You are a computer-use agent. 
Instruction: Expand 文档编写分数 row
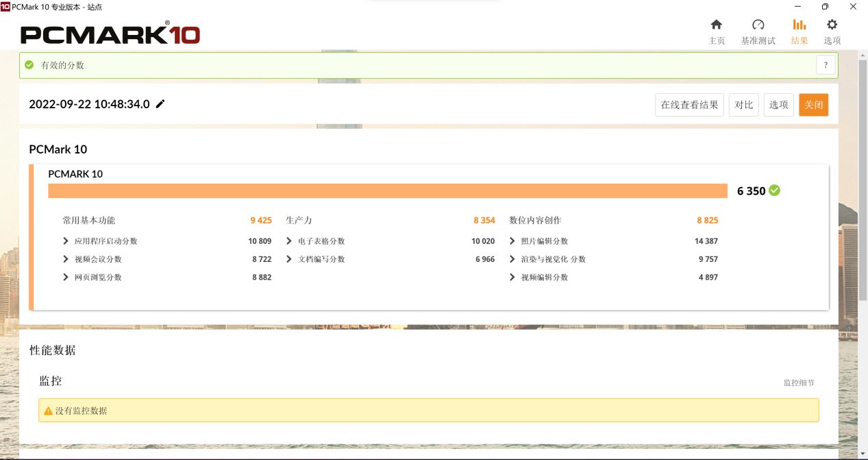tap(289, 259)
